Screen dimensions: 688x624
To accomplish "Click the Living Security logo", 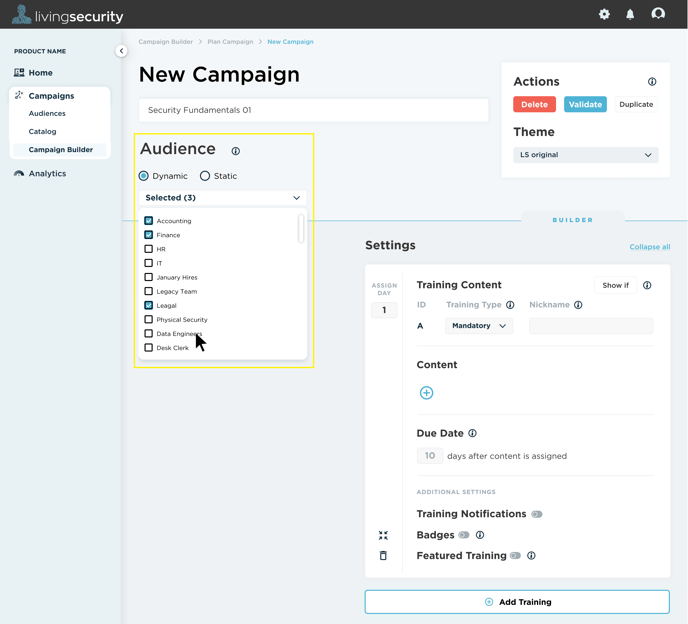I will click(x=67, y=15).
